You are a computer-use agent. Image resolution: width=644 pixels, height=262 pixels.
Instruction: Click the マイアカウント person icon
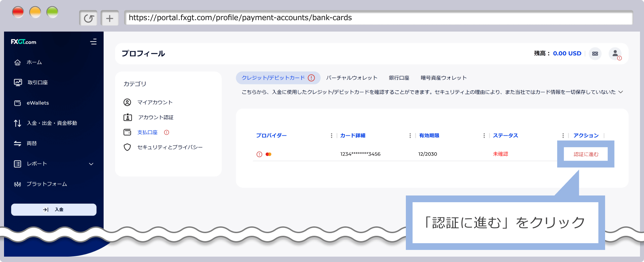click(x=127, y=102)
